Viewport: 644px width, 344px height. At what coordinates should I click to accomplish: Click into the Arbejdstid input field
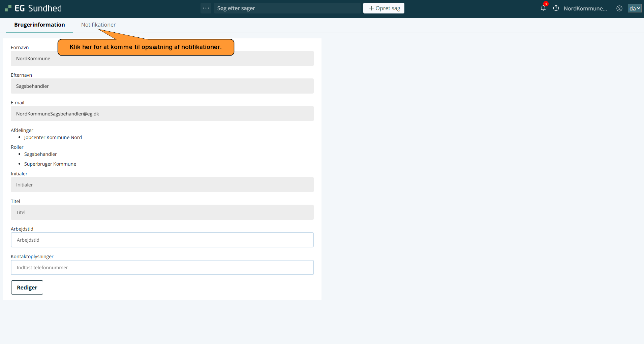point(162,240)
